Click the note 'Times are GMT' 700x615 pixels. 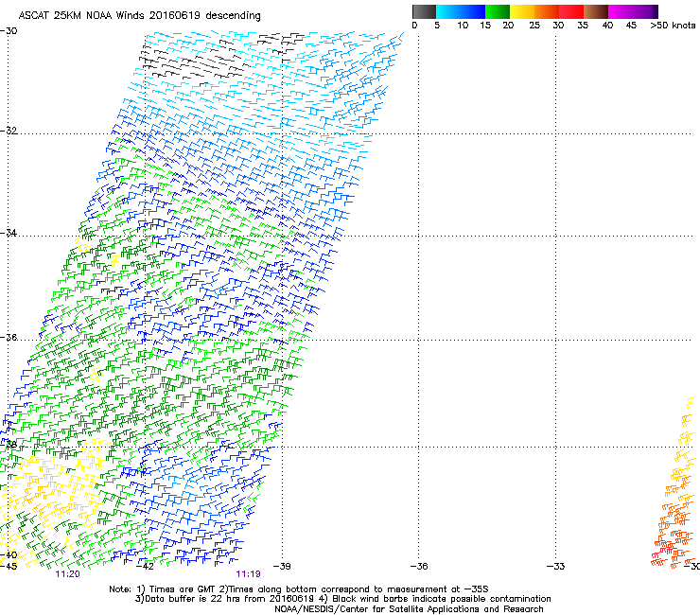tap(181, 589)
